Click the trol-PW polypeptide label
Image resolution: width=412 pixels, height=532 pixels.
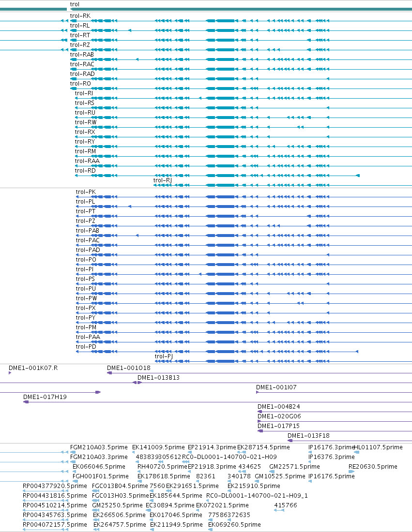click(86, 298)
